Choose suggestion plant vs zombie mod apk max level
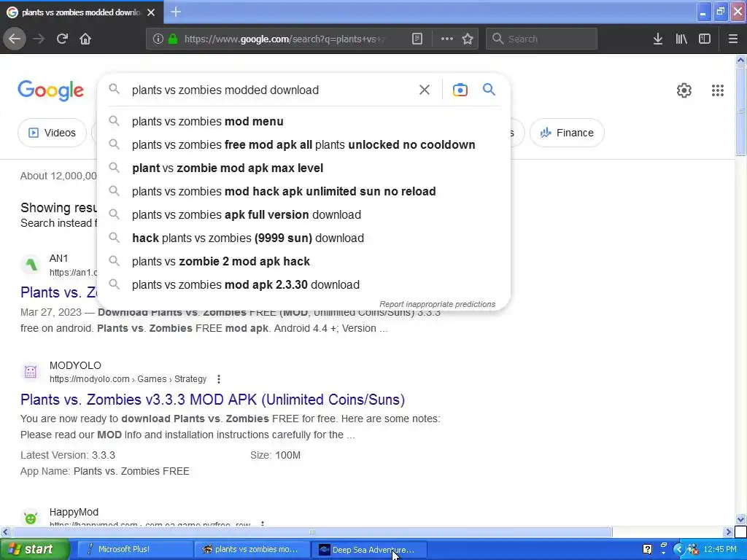Screen dimensions: 747x560 pyautogui.click(x=303, y=168)
